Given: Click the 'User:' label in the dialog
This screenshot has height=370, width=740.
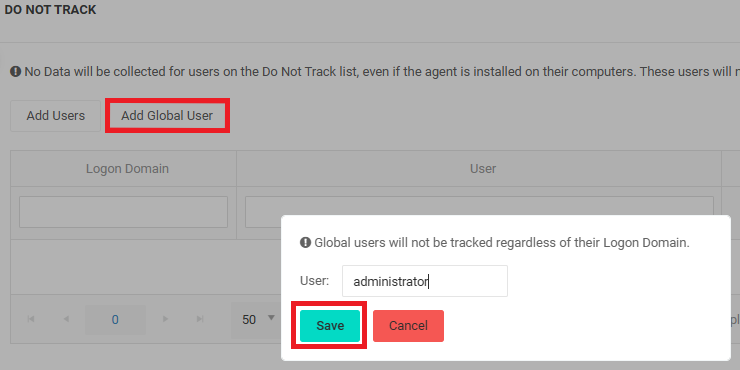Looking at the screenshot, I should pos(314,281).
